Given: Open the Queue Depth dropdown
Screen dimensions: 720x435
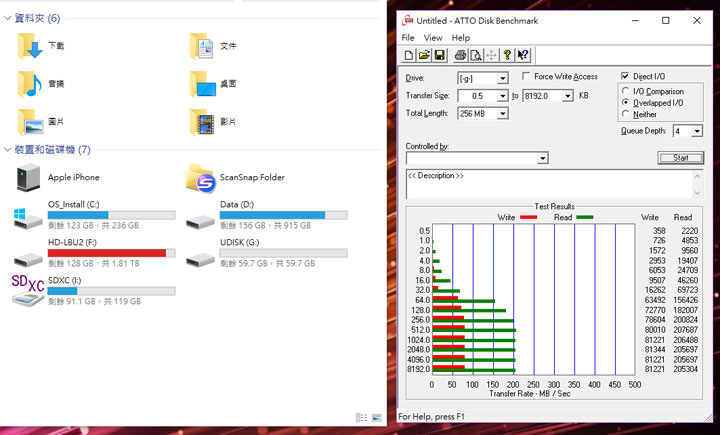Looking at the screenshot, I should coord(695,131).
